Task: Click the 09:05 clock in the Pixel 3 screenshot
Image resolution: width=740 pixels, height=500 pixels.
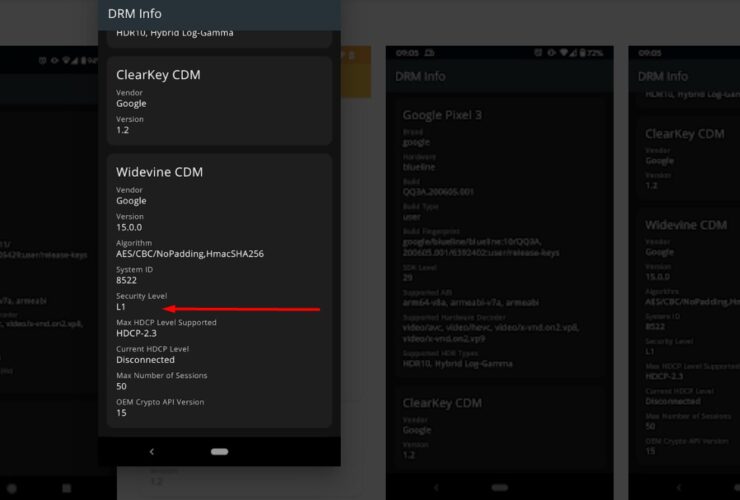Action: tap(407, 53)
